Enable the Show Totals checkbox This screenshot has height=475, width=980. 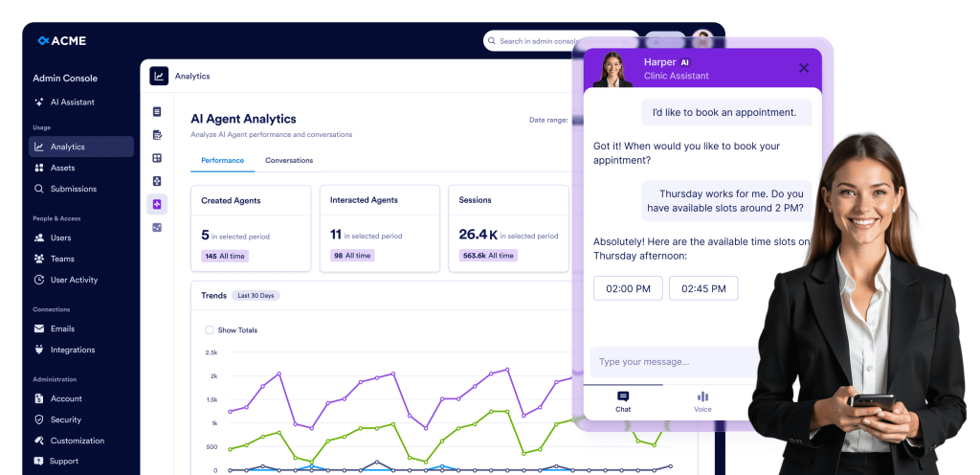pyautogui.click(x=210, y=330)
